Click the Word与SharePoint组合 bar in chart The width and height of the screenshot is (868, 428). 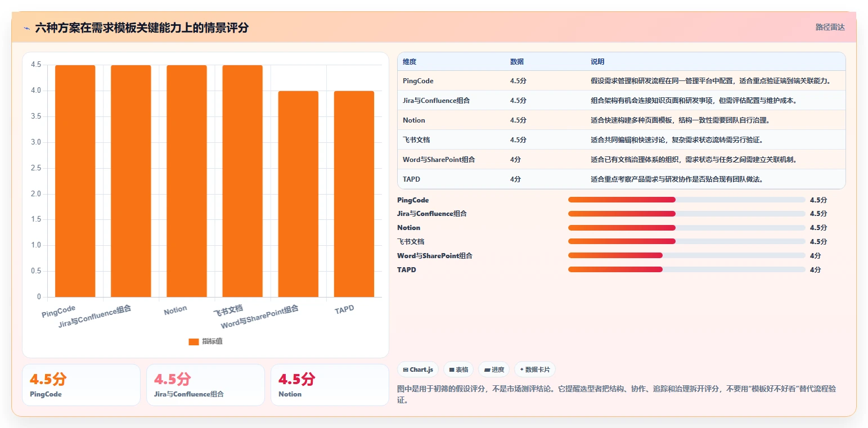click(x=298, y=194)
